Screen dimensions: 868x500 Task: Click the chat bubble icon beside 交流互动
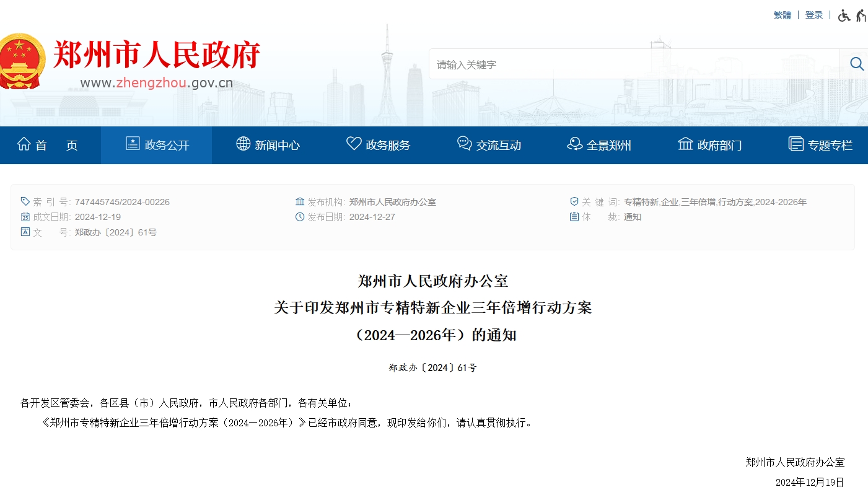(x=463, y=143)
